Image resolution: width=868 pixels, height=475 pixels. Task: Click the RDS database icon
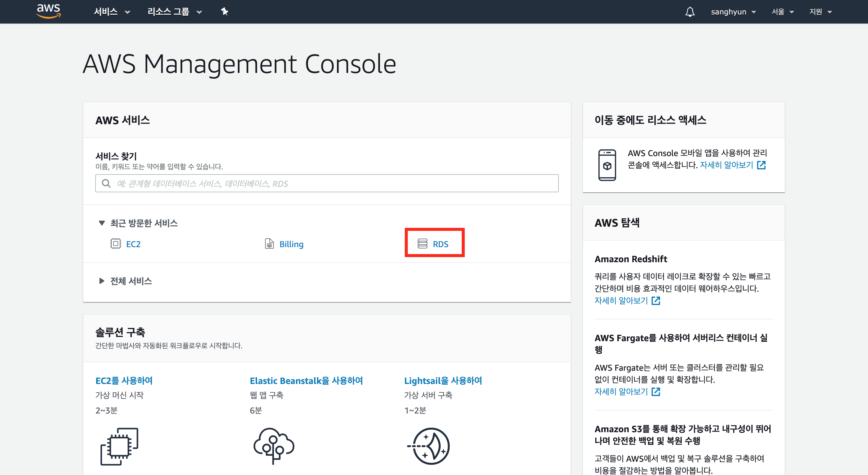click(422, 244)
